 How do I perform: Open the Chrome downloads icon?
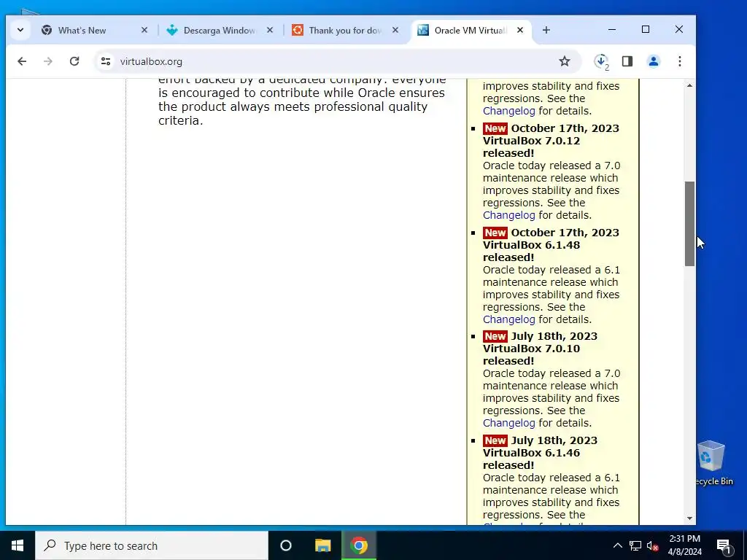[x=601, y=61]
